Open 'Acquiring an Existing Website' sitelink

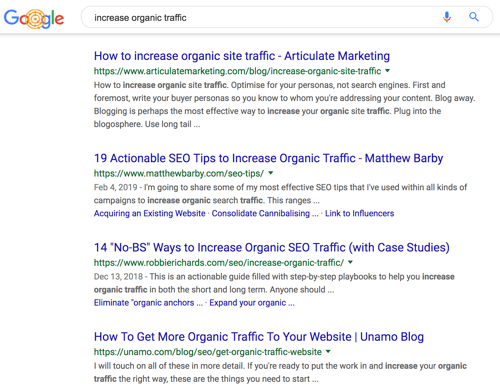tap(149, 213)
